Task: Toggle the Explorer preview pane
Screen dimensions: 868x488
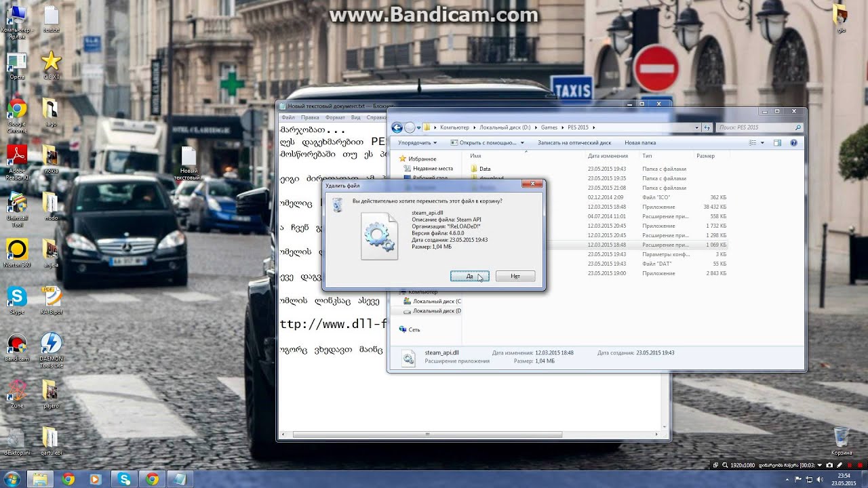Action: (x=778, y=143)
